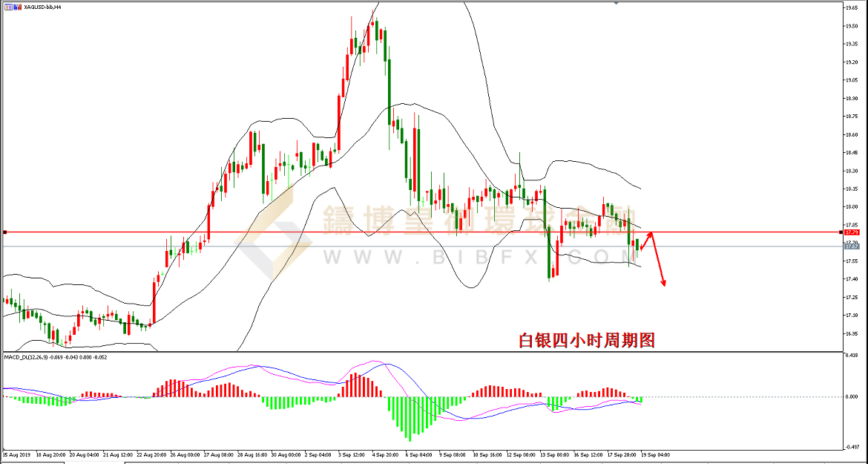The width and height of the screenshot is (868, 464).
Task: Select the XAGUSD-bib,H4 chart title label
Action: [42, 7]
